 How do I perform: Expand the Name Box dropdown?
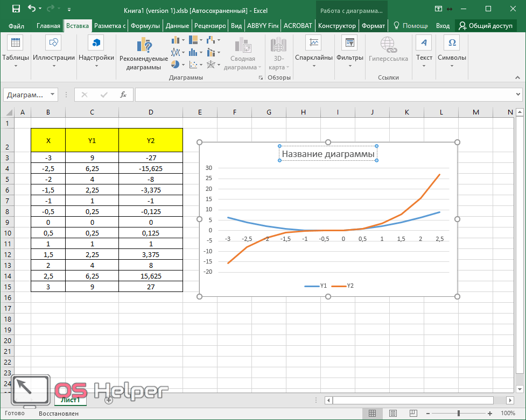(53, 95)
